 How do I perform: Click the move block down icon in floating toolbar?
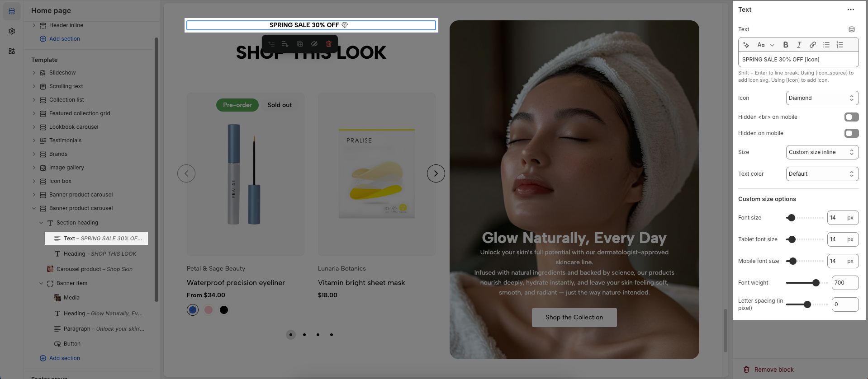coord(285,44)
